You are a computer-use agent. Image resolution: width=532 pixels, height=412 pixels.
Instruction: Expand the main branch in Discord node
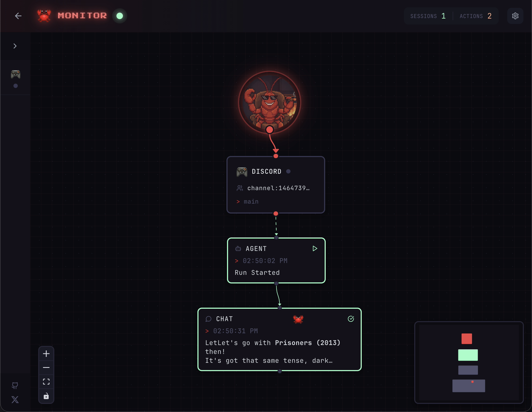[x=247, y=202]
